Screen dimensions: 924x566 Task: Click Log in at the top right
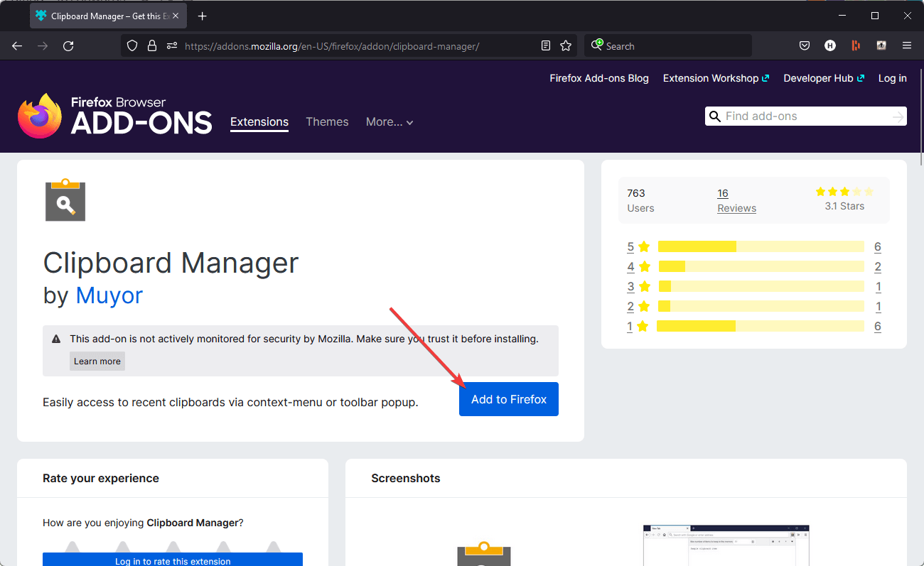pos(892,78)
